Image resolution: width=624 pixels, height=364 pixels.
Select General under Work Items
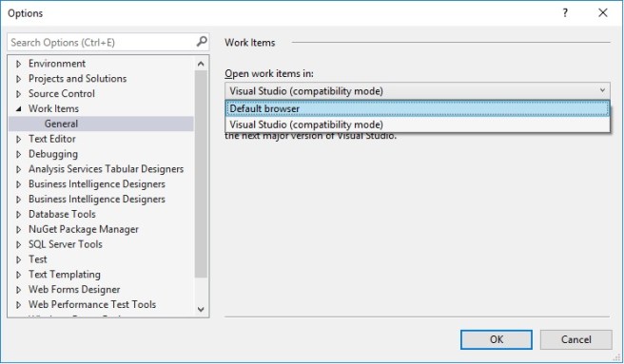[61, 124]
